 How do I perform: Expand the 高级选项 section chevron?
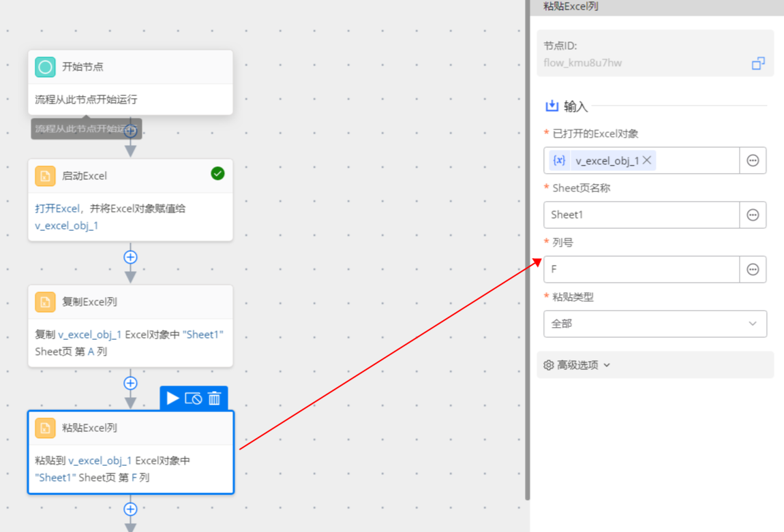[607, 365]
